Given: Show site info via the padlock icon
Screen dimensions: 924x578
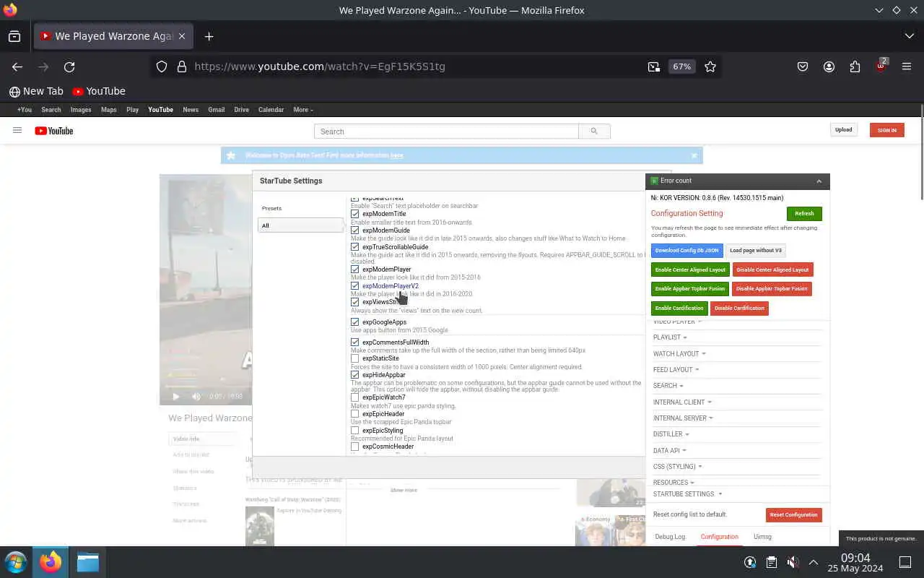Looking at the screenshot, I should pos(182,66).
